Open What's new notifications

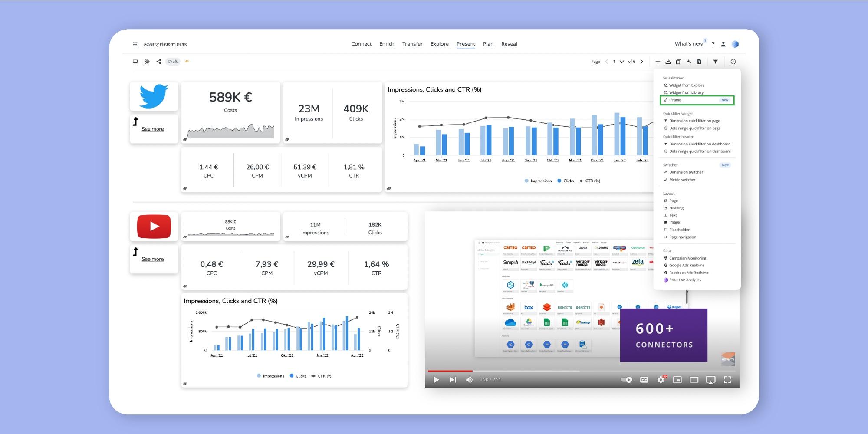tap(689, 44)
